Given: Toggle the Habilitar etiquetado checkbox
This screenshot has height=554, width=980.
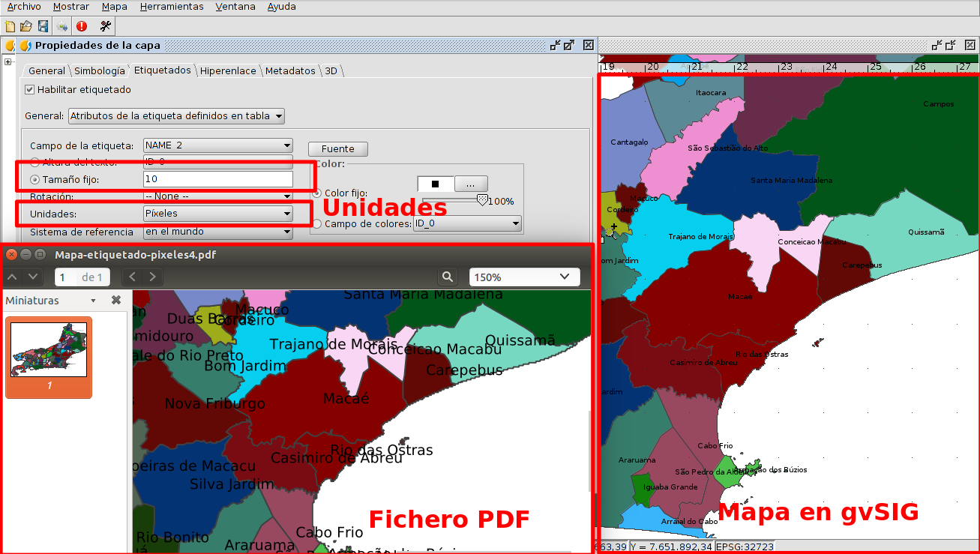Looking at the screenshot, I should 30,90.
